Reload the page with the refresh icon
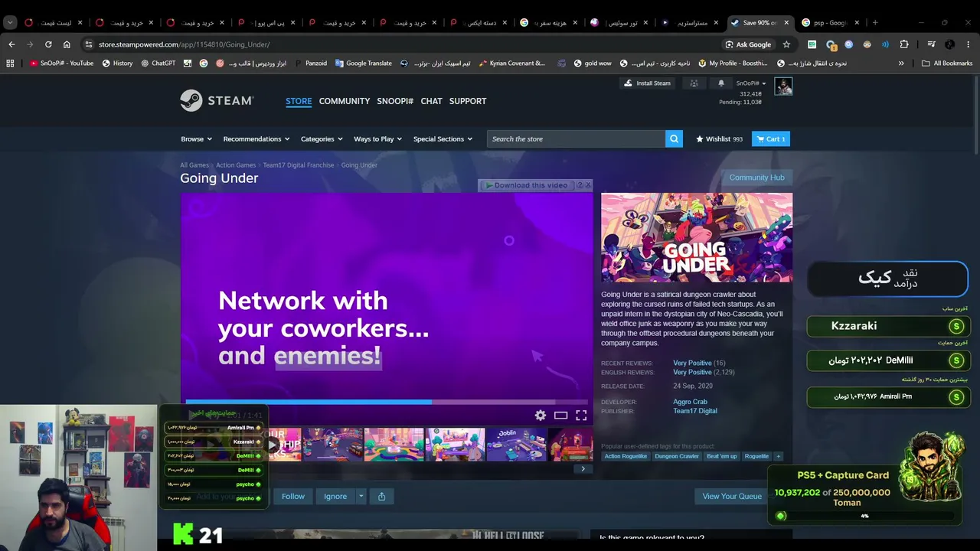 pos(48,44)
